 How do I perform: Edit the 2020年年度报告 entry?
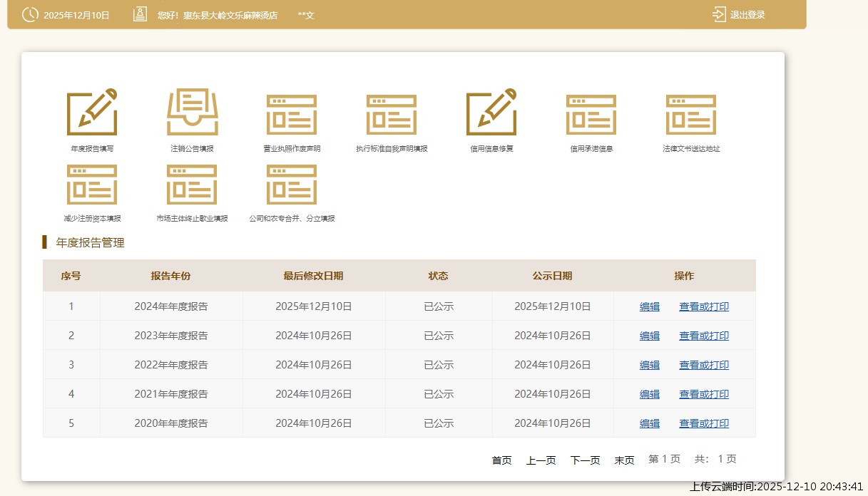[650, 423]
